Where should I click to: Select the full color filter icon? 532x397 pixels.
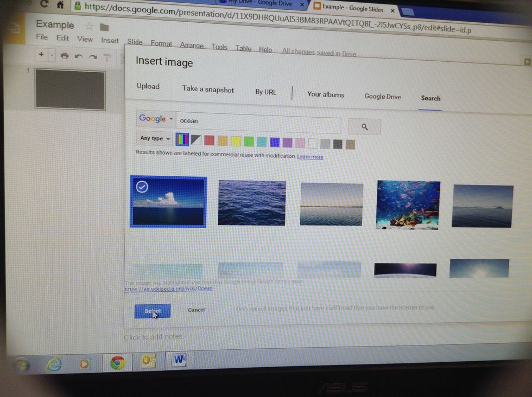pos(182,139)
